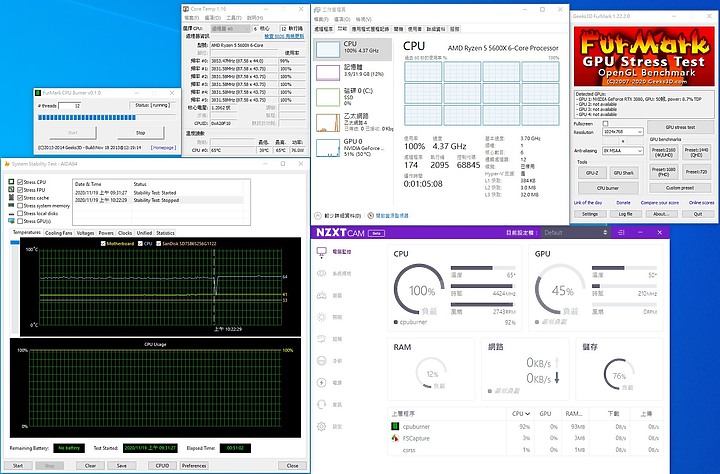Image resolution: width=720 pixels, height=474 pixels.
Task: Click Preferences button in AIDA64
Action: pos(194,465)
